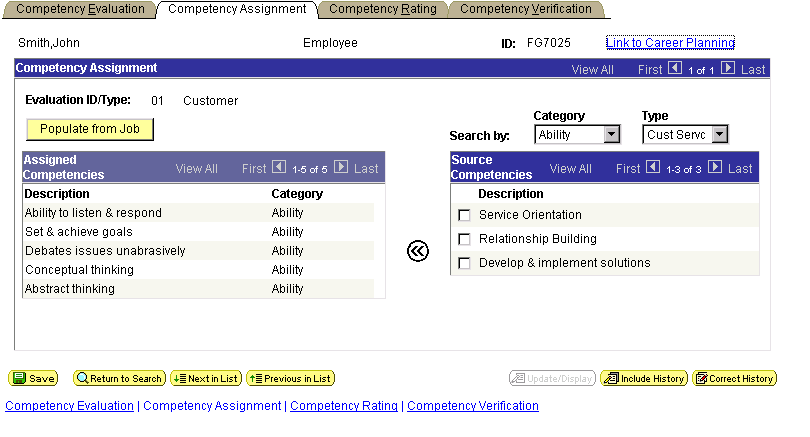Switch to the Competency Rating tab
Image resolution: width=810 pixels, height=437 pixels.
[x=383, y=9]
